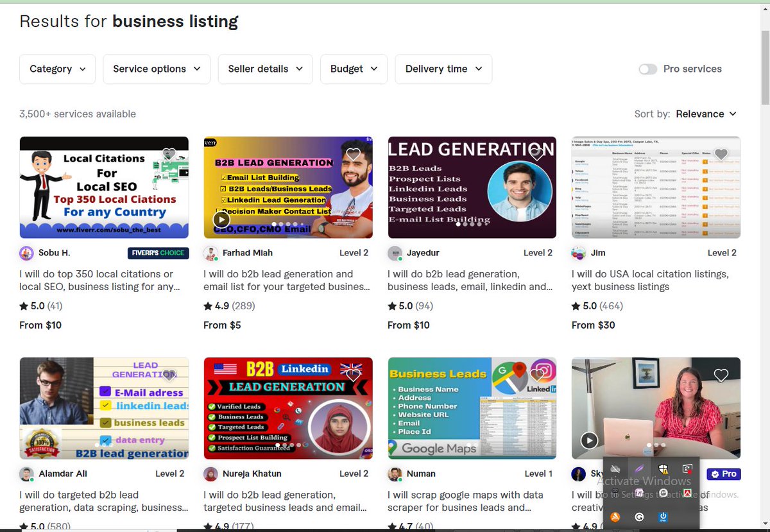Toggle Pro services switch
Screen dimensions: 770x532
[x=648, y=69]
